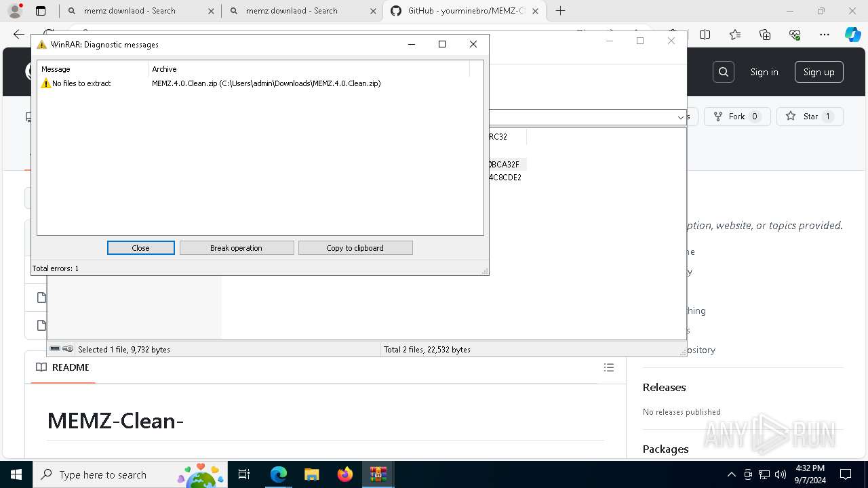Click the WinRAR status bar drive icon
868x488 pixels.
click(x=55, y=349)
